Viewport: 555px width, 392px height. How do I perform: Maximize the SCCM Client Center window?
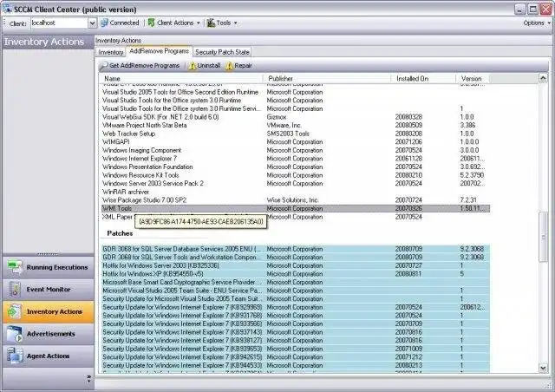click(532, 10)
